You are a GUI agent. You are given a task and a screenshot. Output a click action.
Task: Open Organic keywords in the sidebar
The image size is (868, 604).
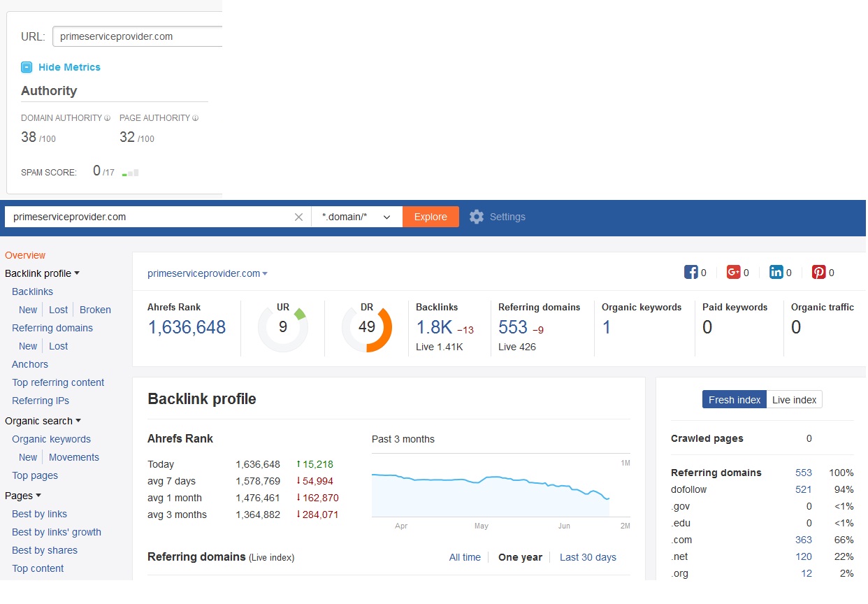[x=51, y=439]
